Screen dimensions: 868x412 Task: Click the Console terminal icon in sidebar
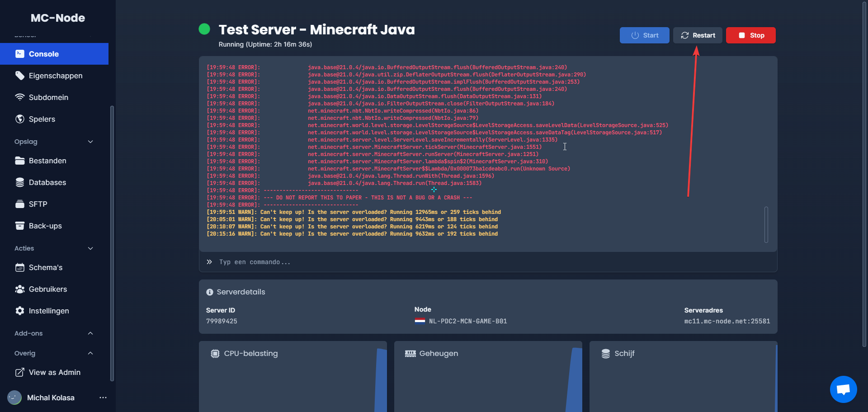click(x=19, y=54)
